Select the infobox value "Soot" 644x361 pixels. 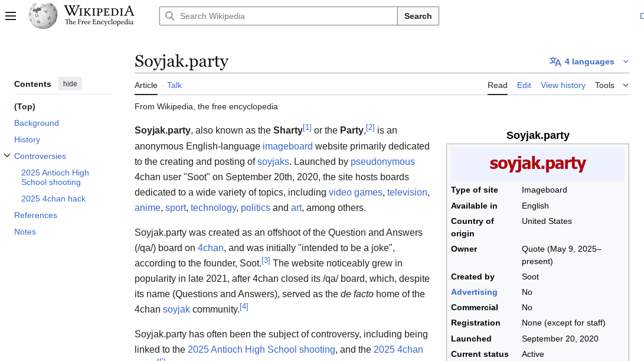pos(530,277)
